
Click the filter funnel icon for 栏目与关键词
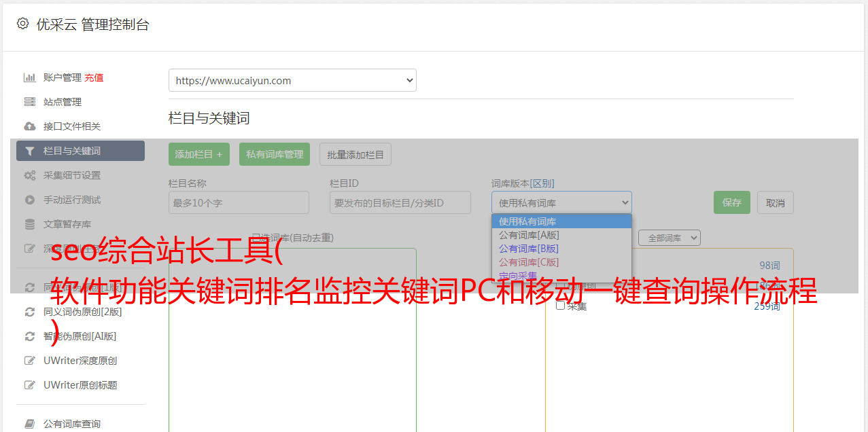[x=29, y=151]
